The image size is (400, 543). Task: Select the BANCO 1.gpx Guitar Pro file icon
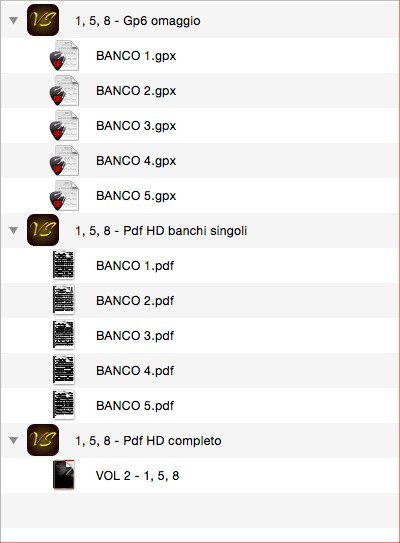pyautogui.click(x=64, y=55)
